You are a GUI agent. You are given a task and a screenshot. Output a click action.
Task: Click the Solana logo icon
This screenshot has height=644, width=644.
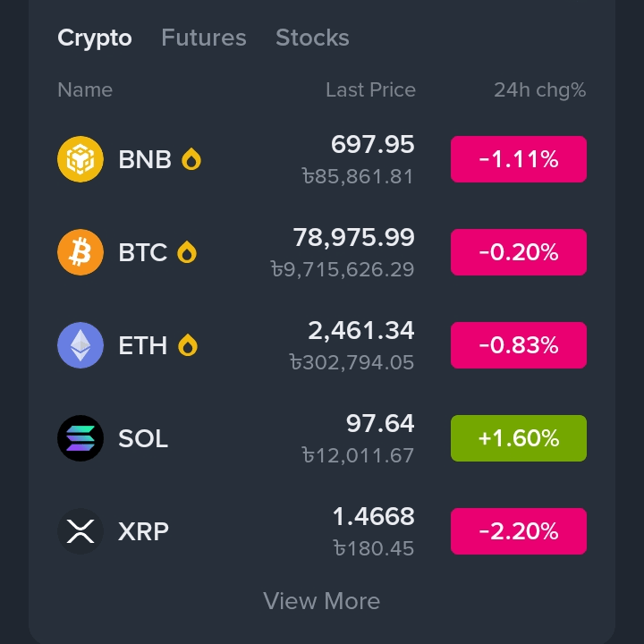80,438
